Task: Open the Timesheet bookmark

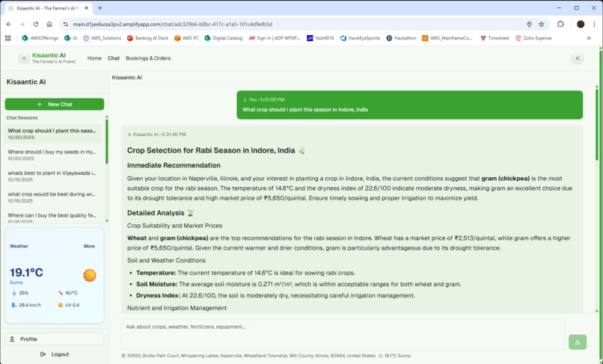Action: (x=495, y=38)
